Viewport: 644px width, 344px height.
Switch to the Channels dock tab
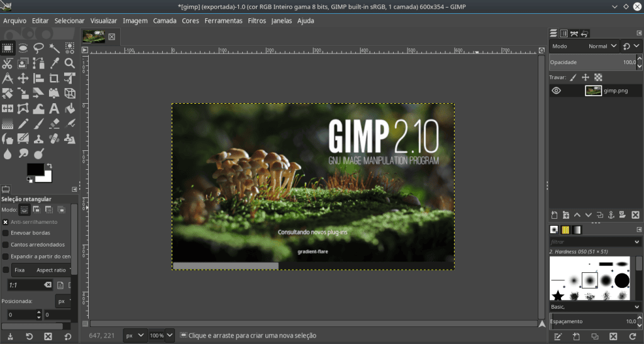click(x=564, y=33)
